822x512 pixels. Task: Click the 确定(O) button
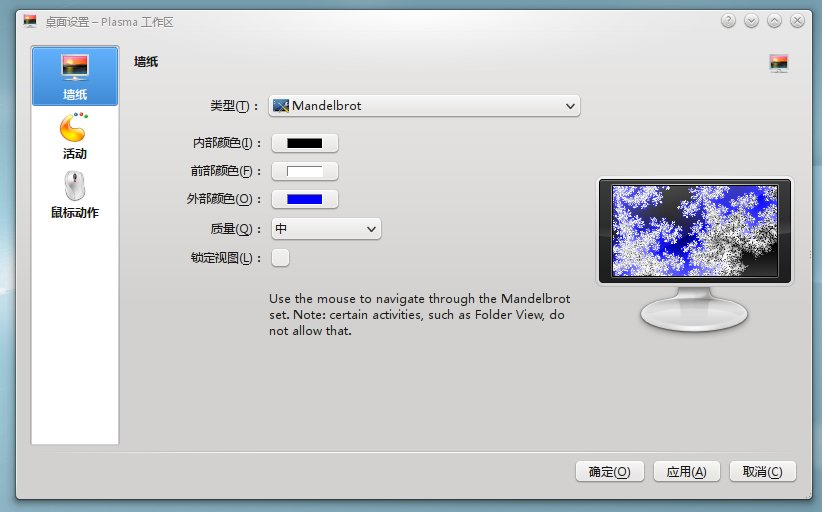(609, 472)
